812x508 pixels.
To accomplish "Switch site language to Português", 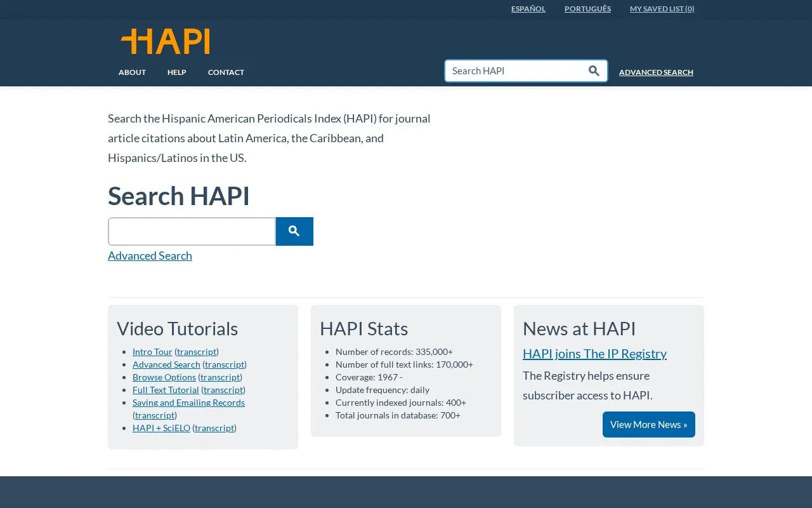I will tap(587, 9).
